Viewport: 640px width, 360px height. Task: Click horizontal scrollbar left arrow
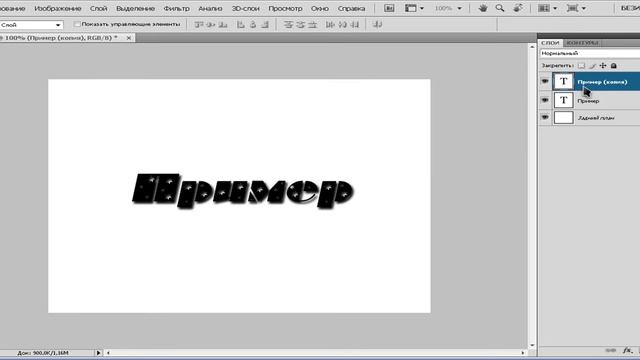[x=108, y=353]
